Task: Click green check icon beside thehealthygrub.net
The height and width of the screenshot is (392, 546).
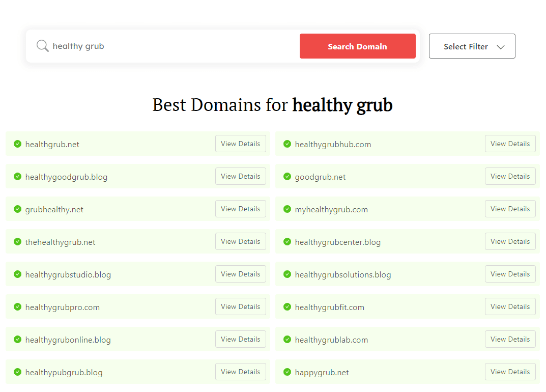Action: pyautogui.click(x=17, y=241)
